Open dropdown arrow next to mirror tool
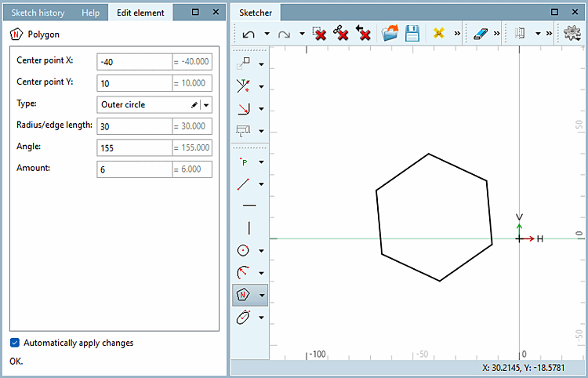 point(538,34)
